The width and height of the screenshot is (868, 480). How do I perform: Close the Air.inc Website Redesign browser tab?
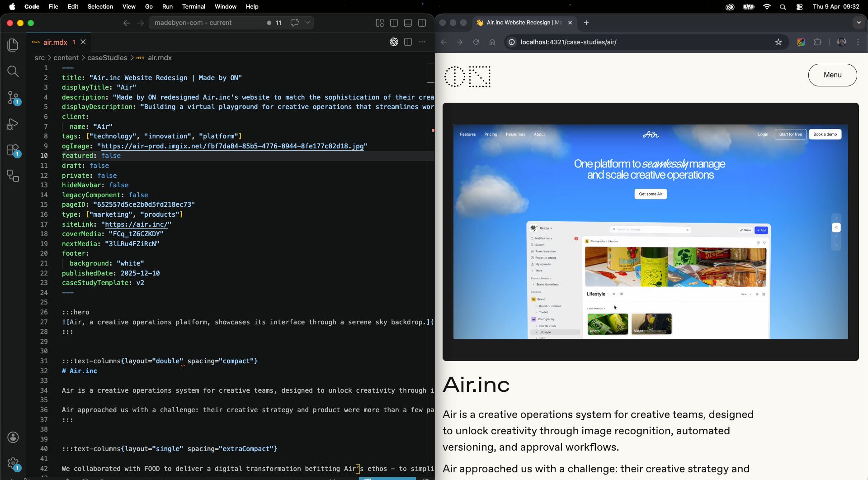click(570, 23)
